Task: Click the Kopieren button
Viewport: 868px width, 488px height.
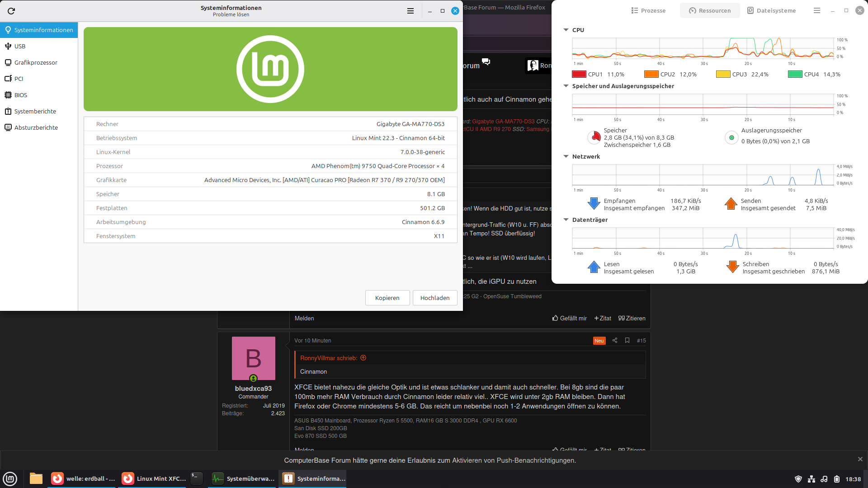Action: tap(387, 298)
